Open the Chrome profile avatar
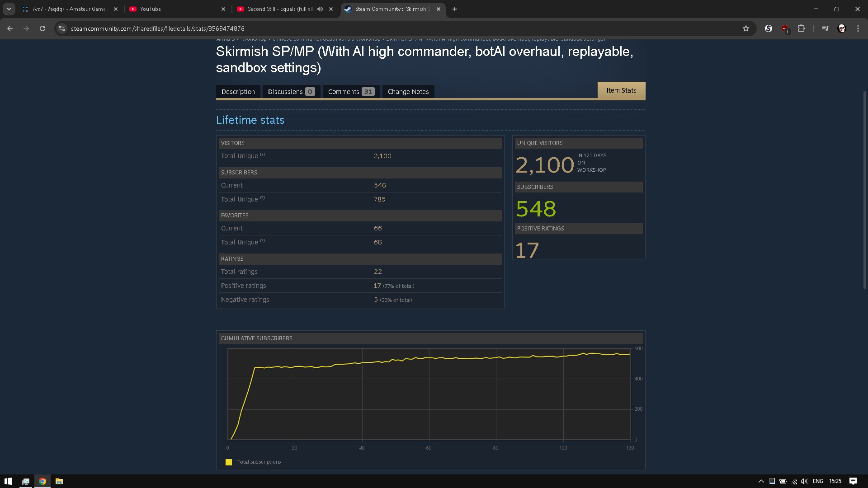 click(842, 28)
